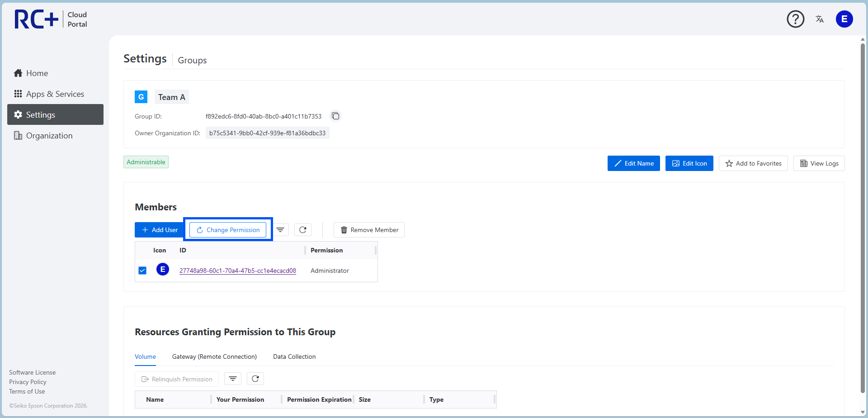Click the Owner Organization ID value
This screenshot has height=418, width=868.
[267, 133]
